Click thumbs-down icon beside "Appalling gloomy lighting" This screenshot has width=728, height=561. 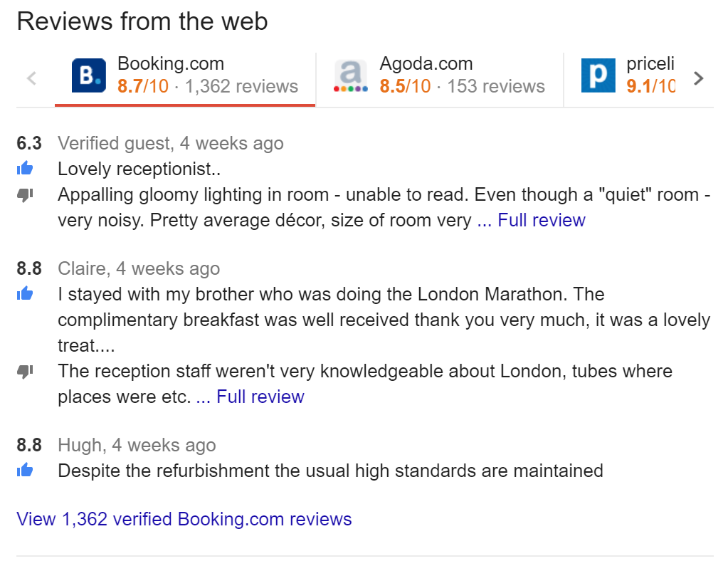[x=26, y=194]
